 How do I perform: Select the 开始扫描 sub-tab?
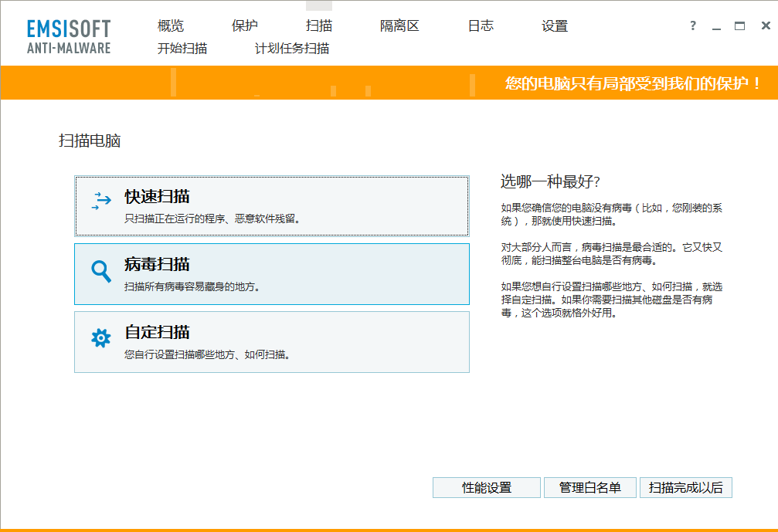(182, 49)
